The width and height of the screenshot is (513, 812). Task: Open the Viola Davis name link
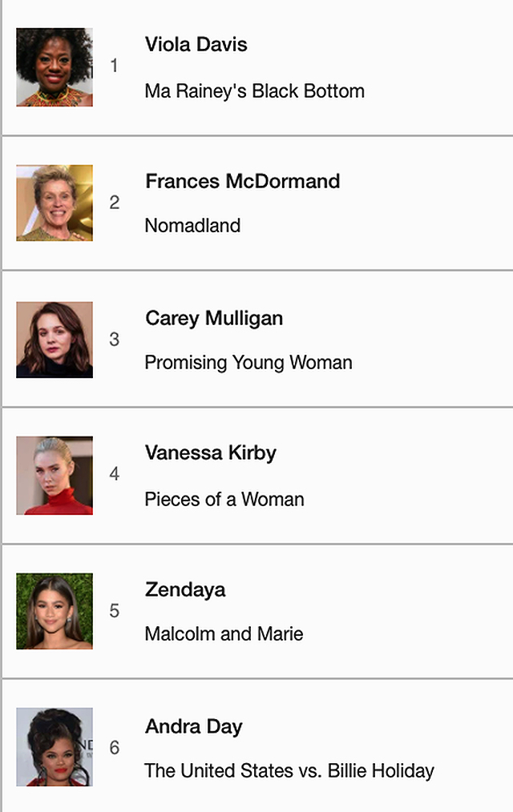(x=196, y=45)
